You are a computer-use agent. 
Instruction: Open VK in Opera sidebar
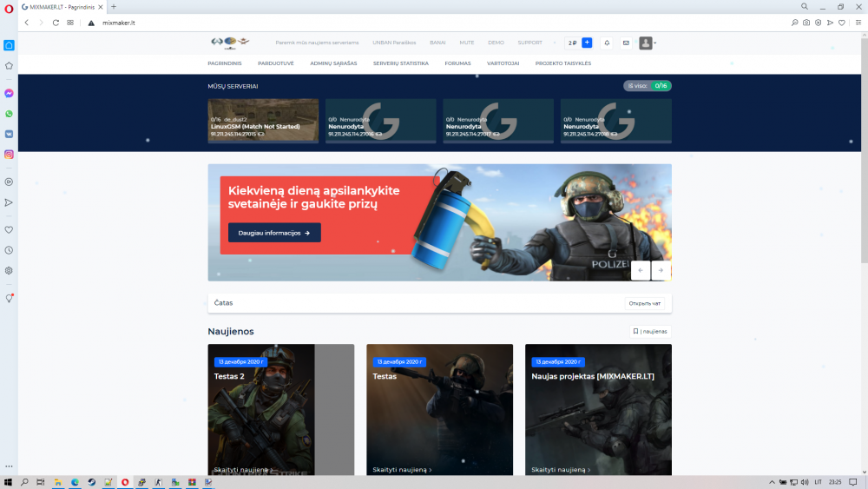point(9,134)
